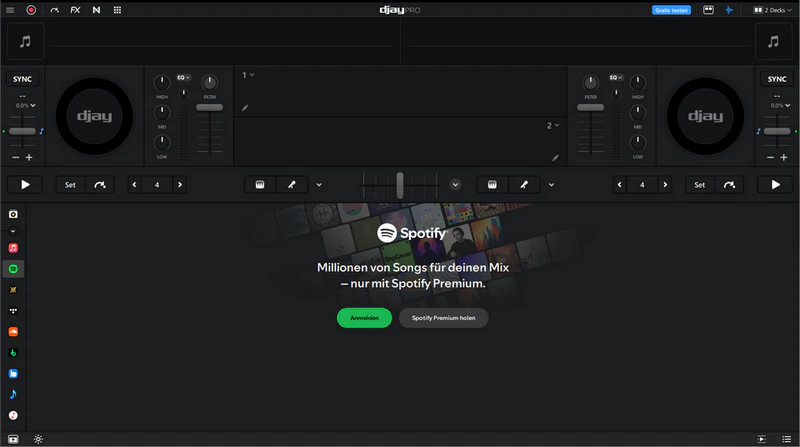Click the Anmelden button

[364, 318]
